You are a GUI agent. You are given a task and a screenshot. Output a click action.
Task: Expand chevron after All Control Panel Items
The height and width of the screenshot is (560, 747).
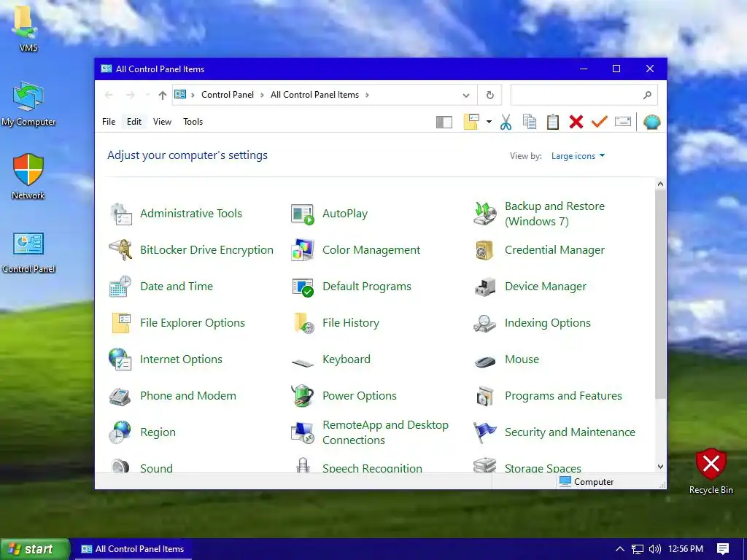tap(367, 95)
